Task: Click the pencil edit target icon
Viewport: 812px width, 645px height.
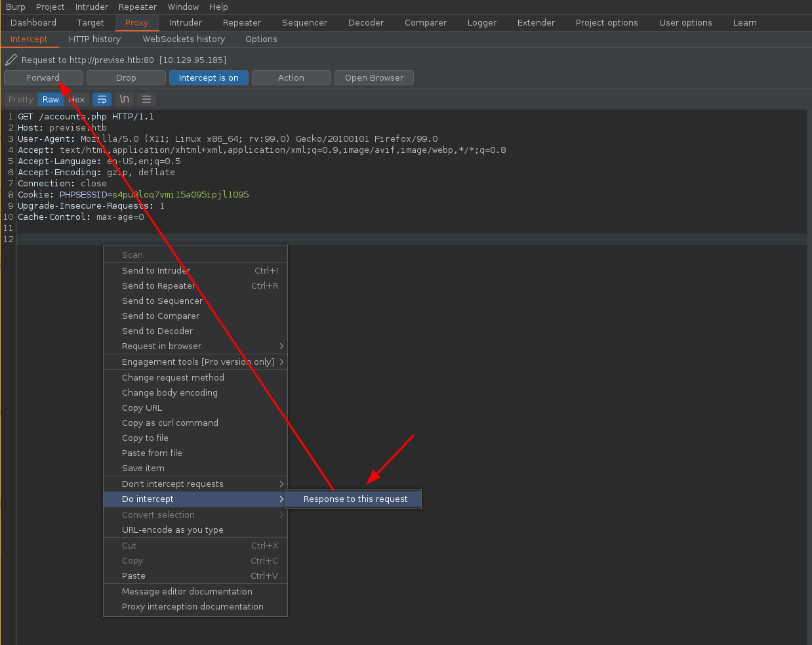Action: (11, 60)
